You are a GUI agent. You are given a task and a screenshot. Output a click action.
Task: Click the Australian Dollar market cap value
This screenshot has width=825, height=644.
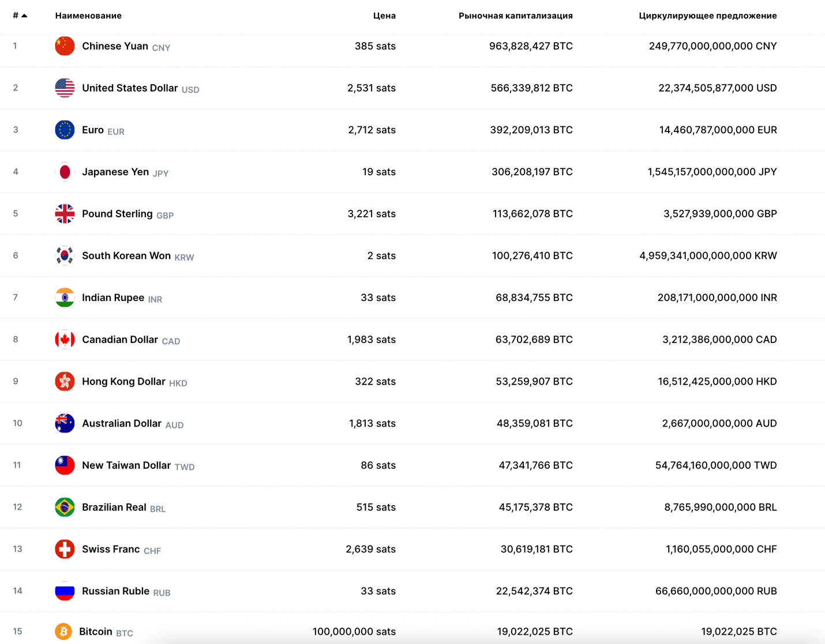(x=534, y=423)
